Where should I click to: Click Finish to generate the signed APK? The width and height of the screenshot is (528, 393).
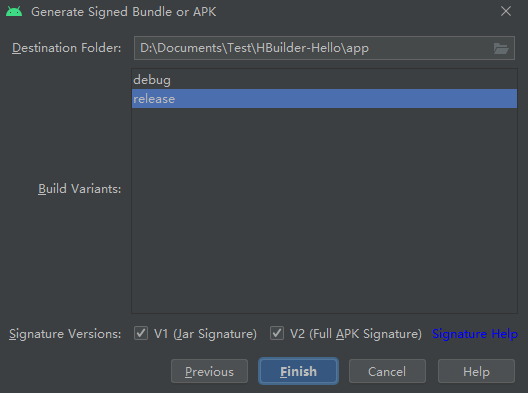click(x=298, y=371)
